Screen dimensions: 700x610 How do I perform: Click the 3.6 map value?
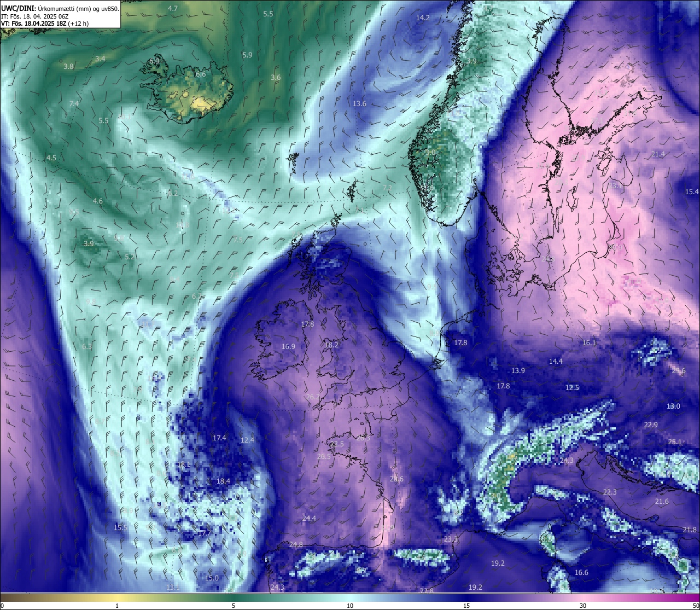[x=276, y=77]
